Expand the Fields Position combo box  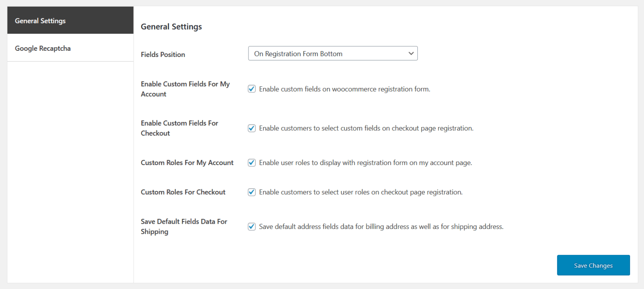tap(332, 53)
